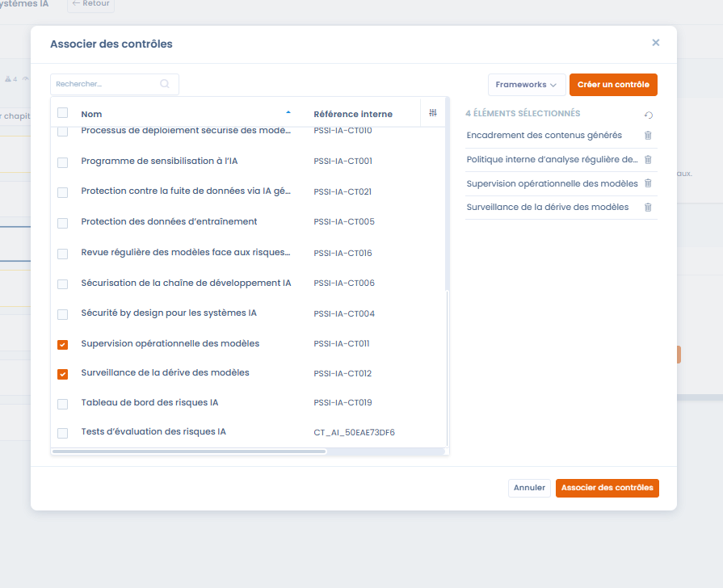
Task: Trash the Supervision opérationnelle des modèles selection
Action: 648,184
